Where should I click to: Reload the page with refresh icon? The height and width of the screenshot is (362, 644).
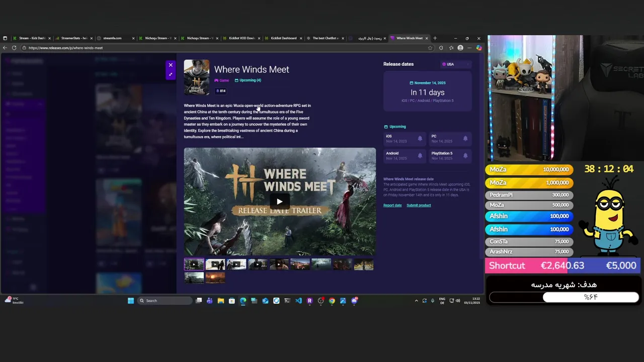[x=14, y=48]
